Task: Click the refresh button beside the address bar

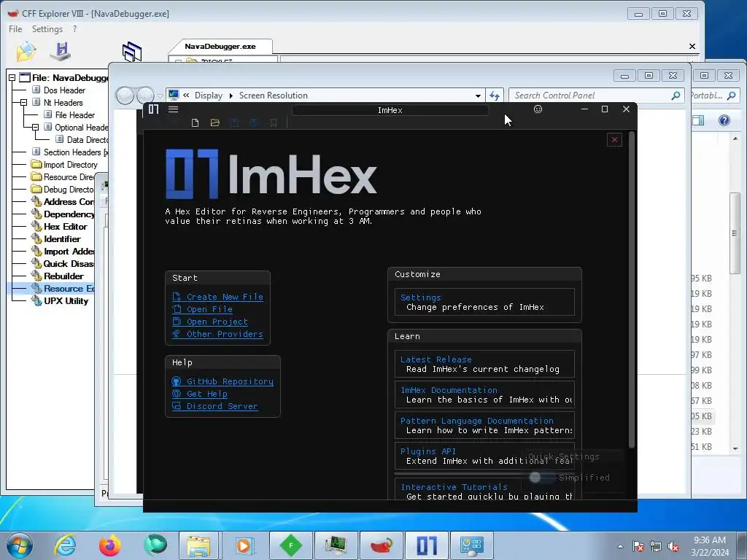Action: coord(495,96)
